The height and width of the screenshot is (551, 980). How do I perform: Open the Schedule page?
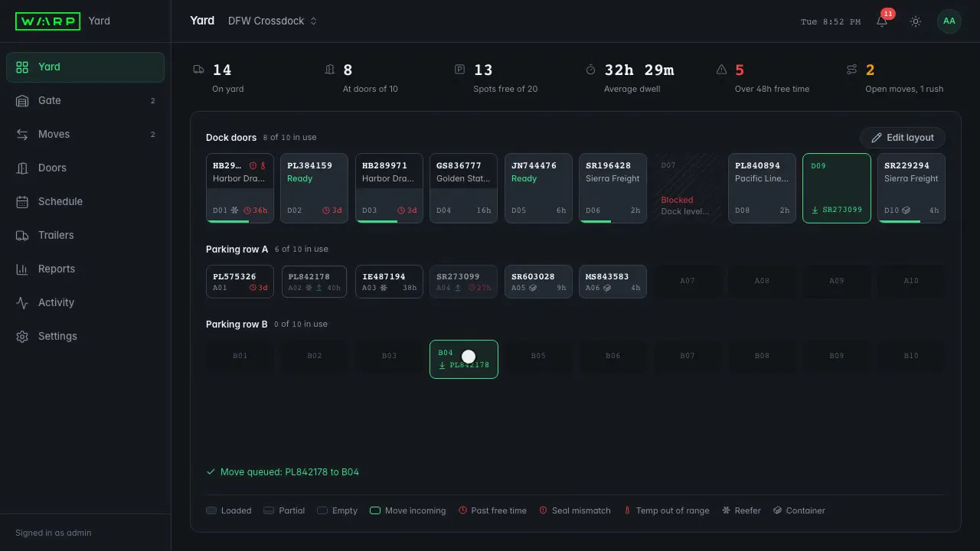pos(85,201)
